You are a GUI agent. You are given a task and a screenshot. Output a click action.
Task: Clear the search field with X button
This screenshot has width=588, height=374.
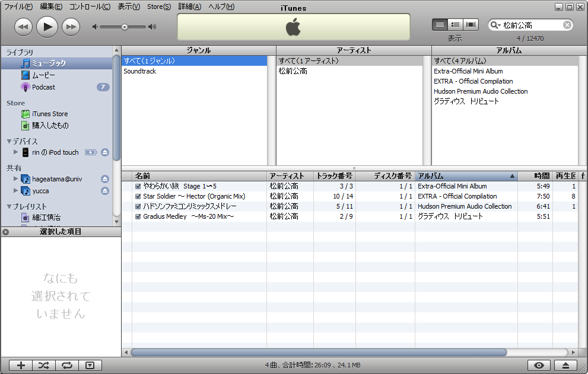point(567,25)
